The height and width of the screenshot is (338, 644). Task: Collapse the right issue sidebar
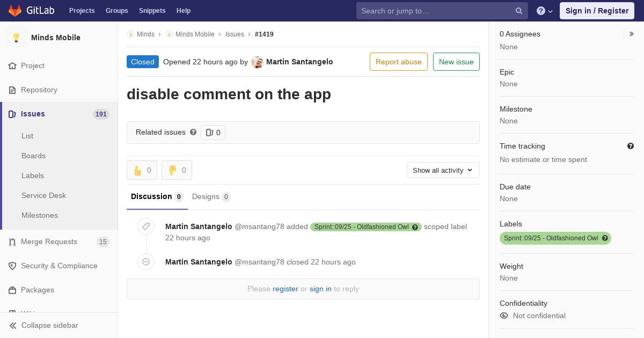coord(632,34)
